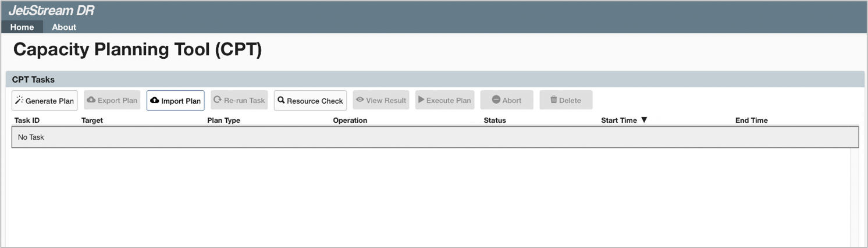Sort by Status column header
Image resolution: width=868 pixels, height=248 pixels.
pos(495,121)
